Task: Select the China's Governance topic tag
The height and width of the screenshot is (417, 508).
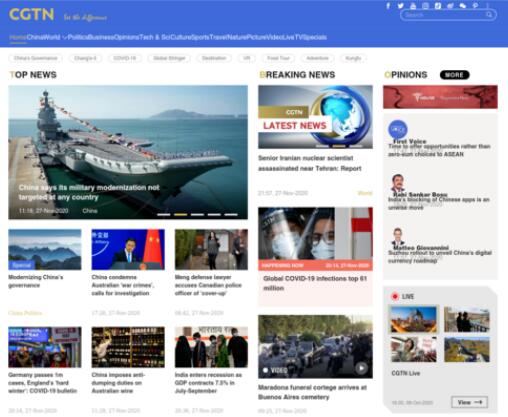Action: tap(35, 58)
